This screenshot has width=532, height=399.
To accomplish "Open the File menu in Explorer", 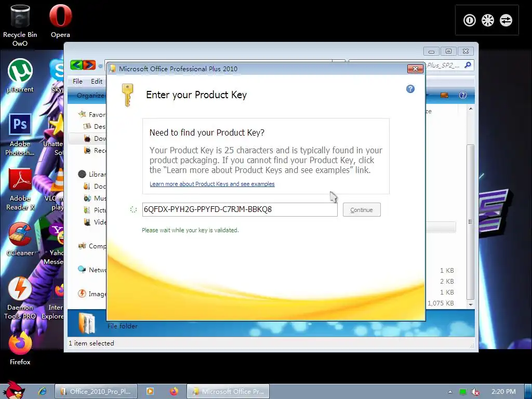I will click(77, 82).
